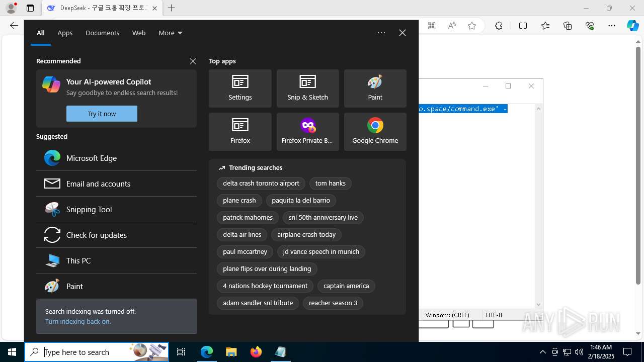The image size is (644, 362).
Task: Switch to All search tab
Action: tap(40, 33)
